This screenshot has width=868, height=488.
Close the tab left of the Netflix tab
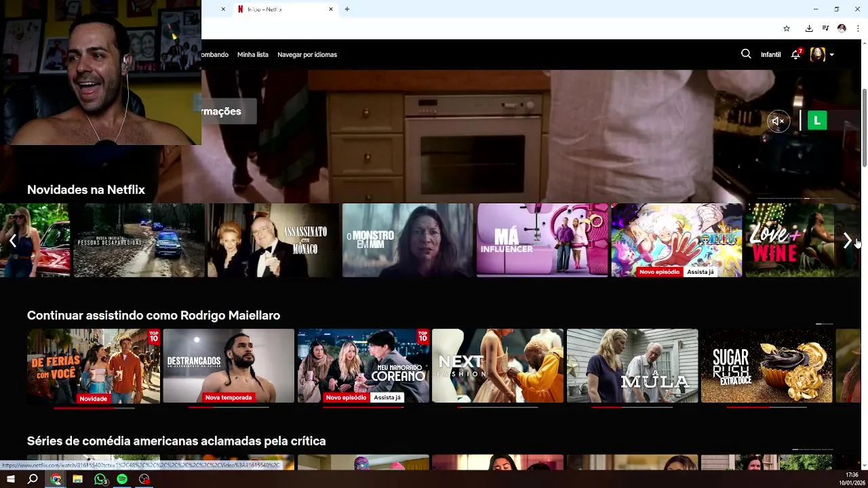[223, 9]
